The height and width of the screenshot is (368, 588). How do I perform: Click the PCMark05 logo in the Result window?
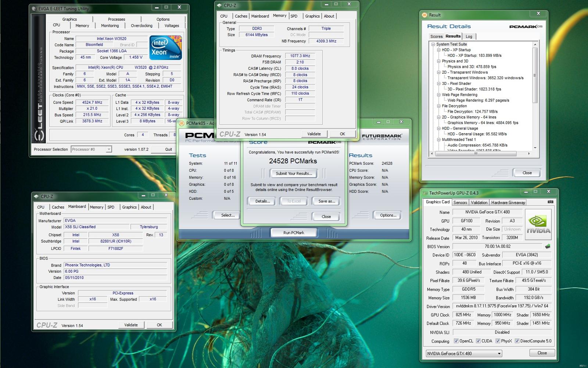(526, 26)
